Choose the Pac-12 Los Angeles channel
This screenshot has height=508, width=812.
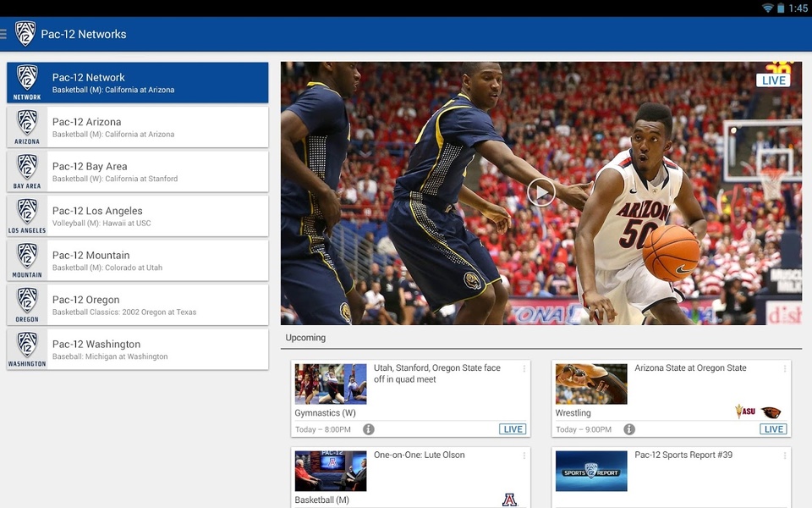[138, 216]
